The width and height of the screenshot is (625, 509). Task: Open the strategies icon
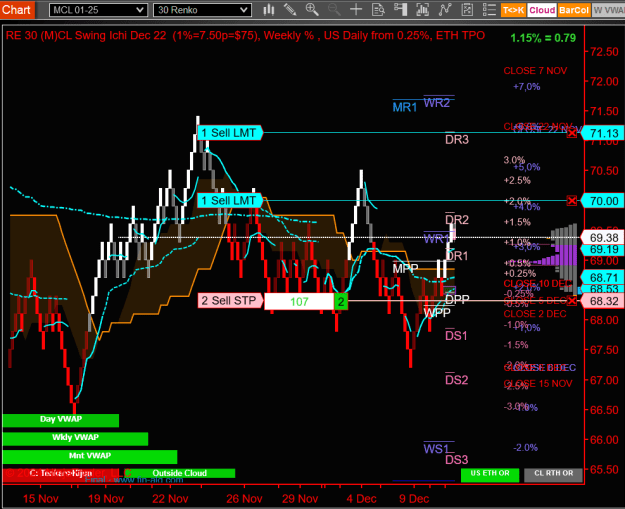point(467,10)
